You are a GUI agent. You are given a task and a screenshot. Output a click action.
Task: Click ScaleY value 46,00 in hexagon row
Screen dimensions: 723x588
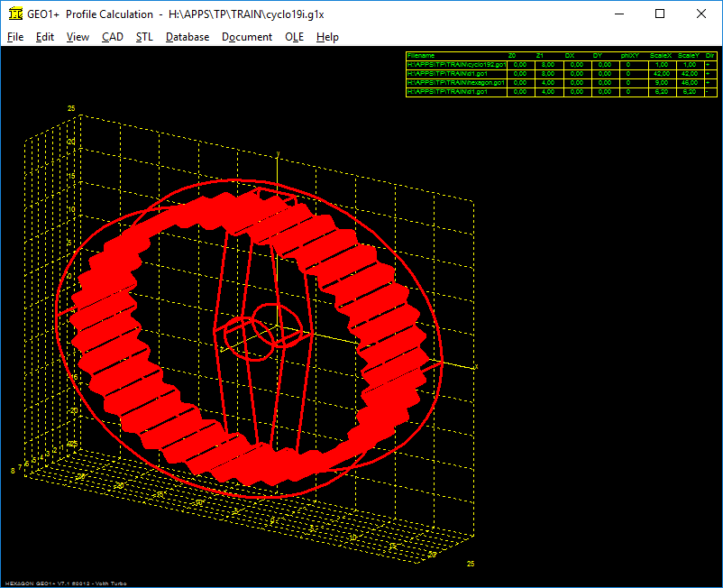(690, 83)
